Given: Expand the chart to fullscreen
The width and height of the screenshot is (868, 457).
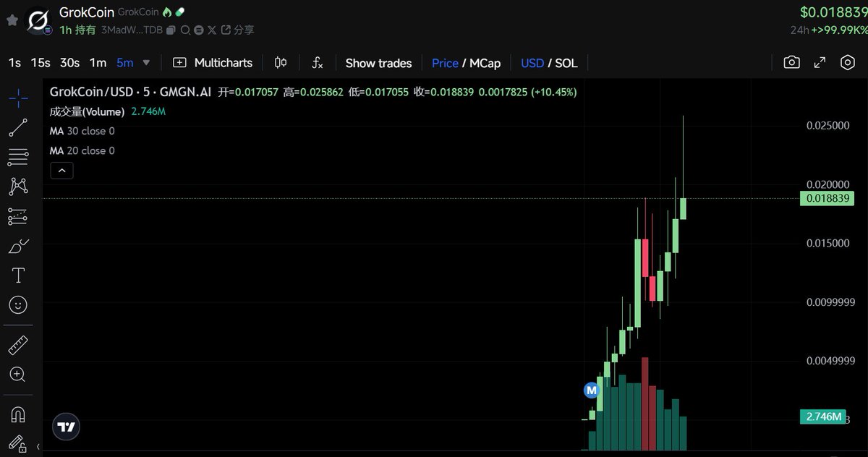Looking at the screenshot, I should 820,63.
